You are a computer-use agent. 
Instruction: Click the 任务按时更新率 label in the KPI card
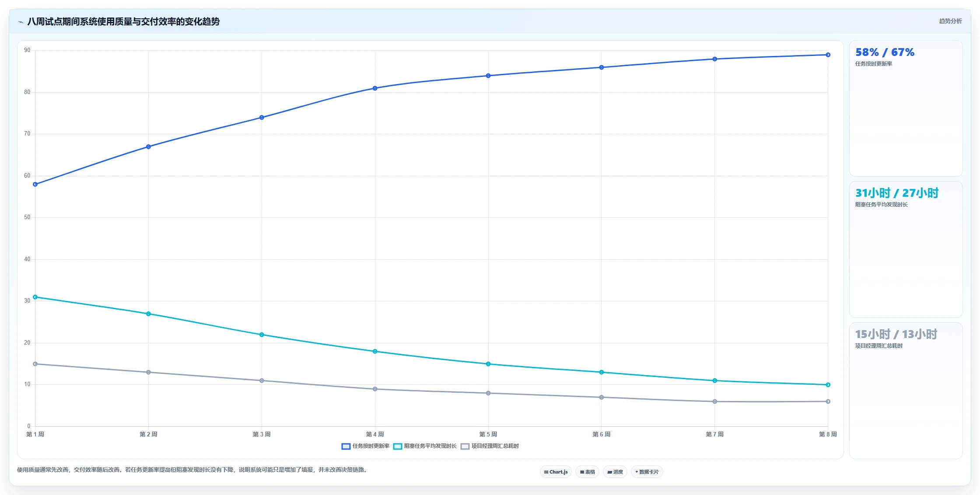tap(874, 64)
